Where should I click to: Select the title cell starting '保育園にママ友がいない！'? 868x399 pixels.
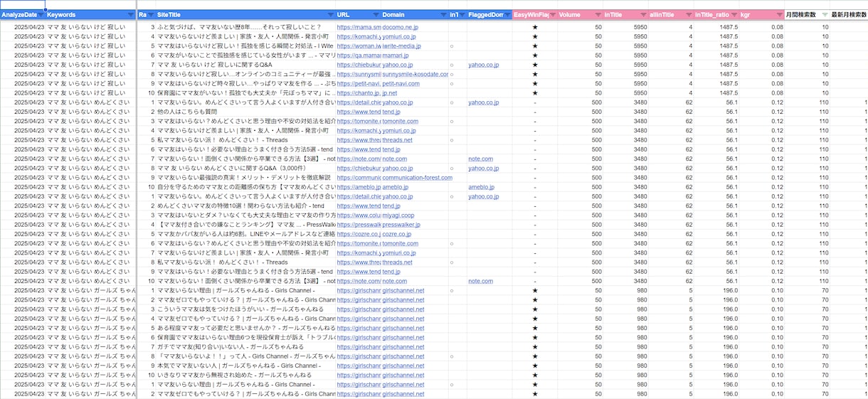(245, 92)
